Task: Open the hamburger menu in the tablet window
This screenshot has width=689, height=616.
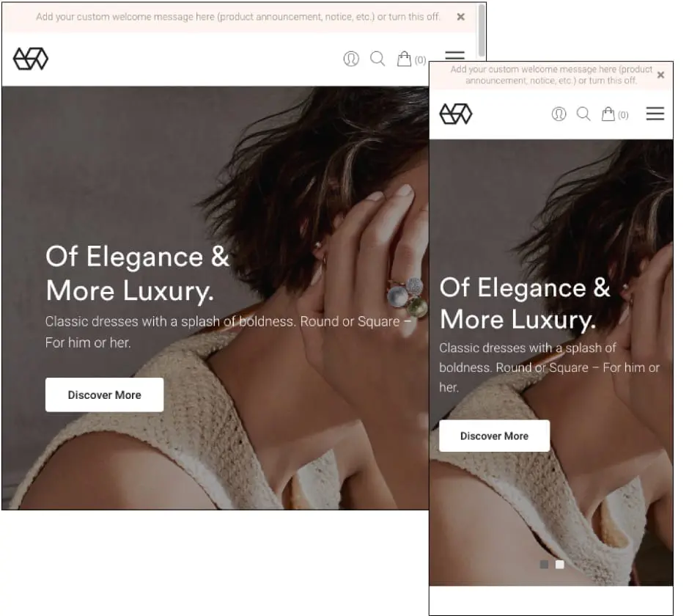Action: (x=454, y=56)
